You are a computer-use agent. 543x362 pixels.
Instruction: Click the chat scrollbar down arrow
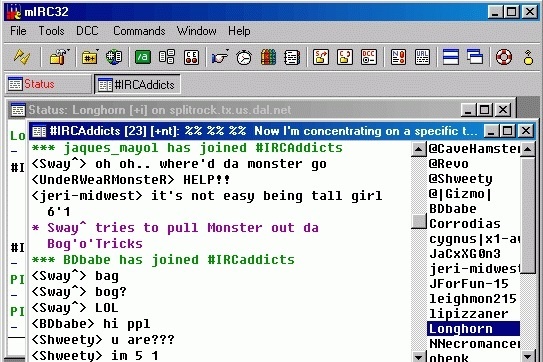(x=418, y=356)
